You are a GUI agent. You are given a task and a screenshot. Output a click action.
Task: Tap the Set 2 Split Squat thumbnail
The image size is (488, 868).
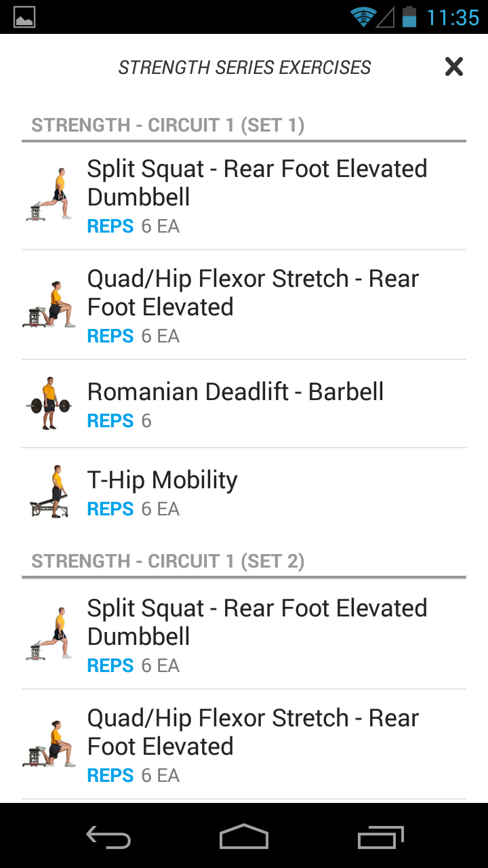coord(49,634)
